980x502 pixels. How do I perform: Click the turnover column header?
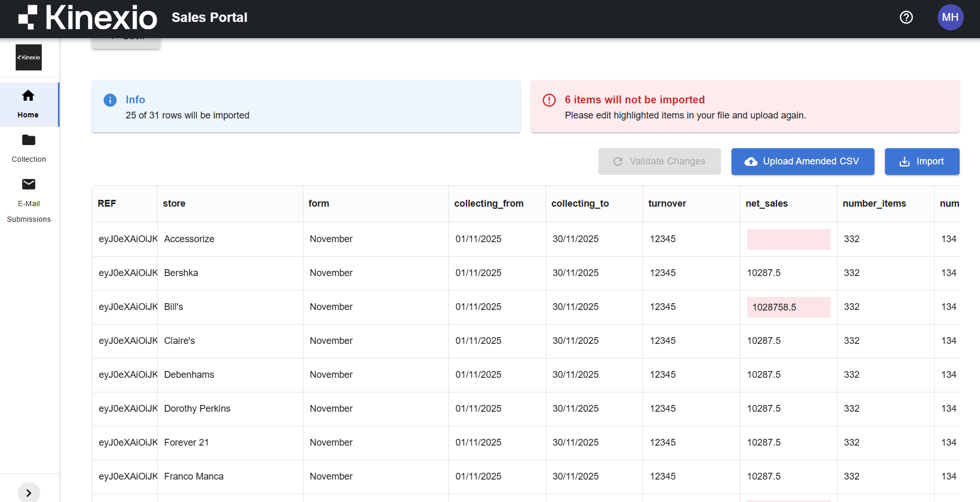(667, 204)
